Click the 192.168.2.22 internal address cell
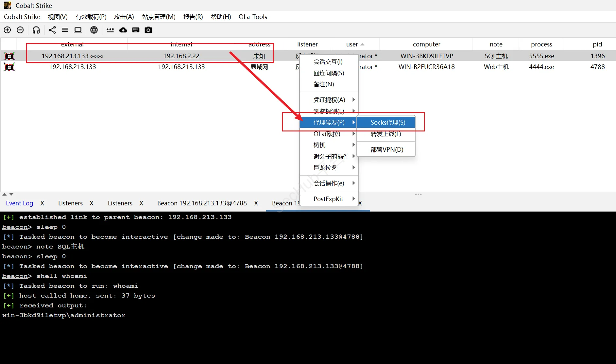 coord(181,56)
